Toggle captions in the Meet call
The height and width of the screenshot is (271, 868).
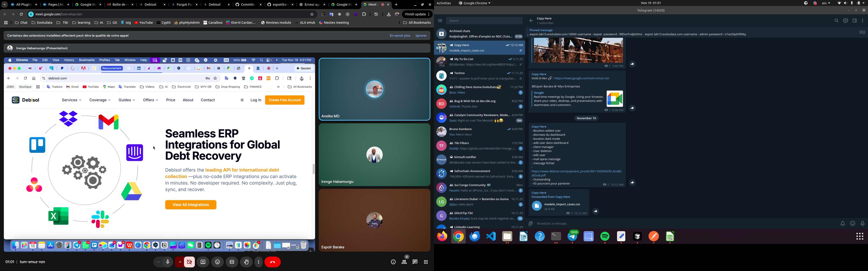[x=232, y=262]
